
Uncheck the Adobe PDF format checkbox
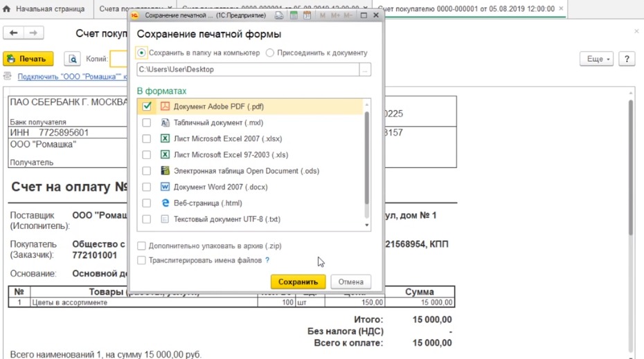[146, 107]
